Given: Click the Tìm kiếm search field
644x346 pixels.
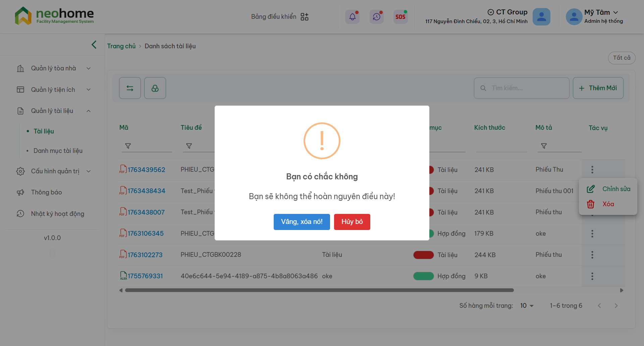Looking at the screenshot, I should pos(527,88).
